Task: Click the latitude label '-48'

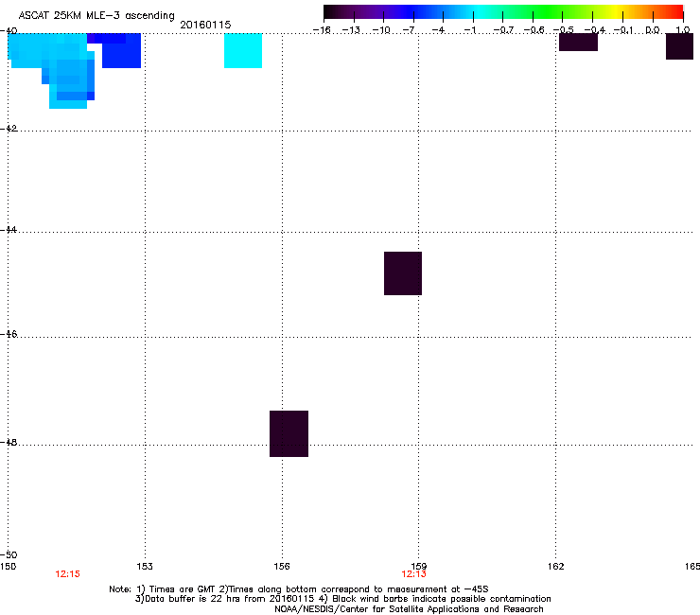Action: (x=9, y=442)
